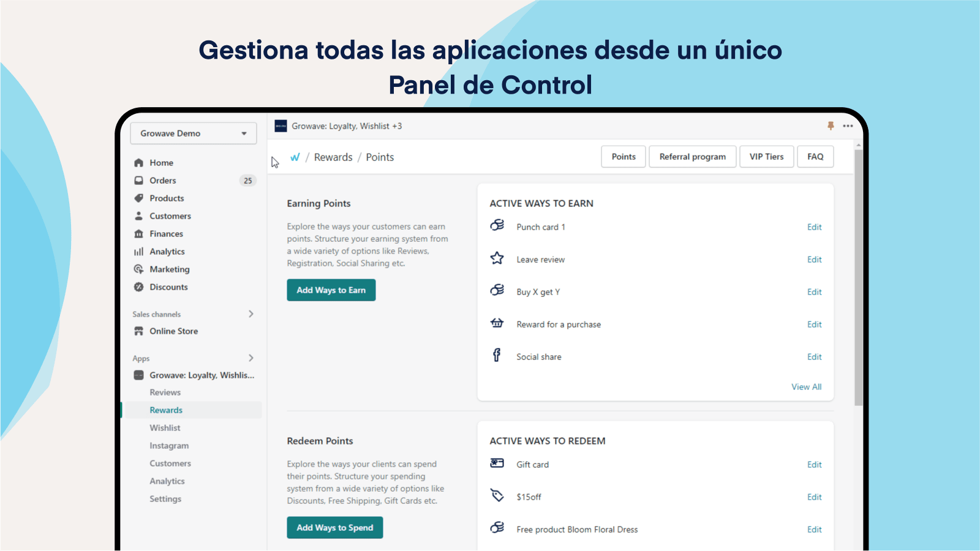Click the Leave review star icon
The image size is (980, 551).
[497, 258]
